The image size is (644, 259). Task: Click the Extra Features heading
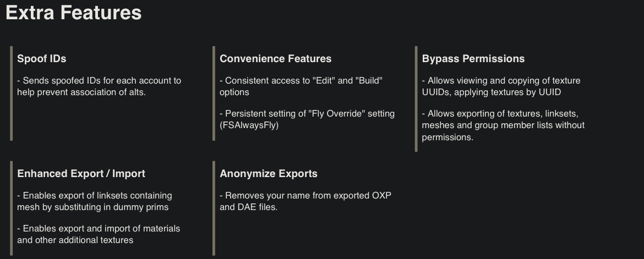pyautogui.click(x=74, y=13)
